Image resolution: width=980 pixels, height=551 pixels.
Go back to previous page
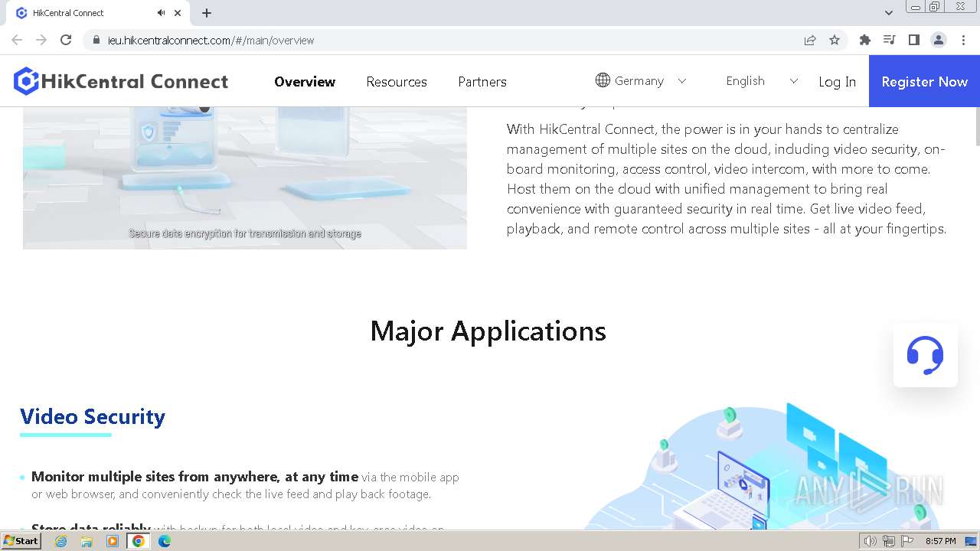pos(17,40)
